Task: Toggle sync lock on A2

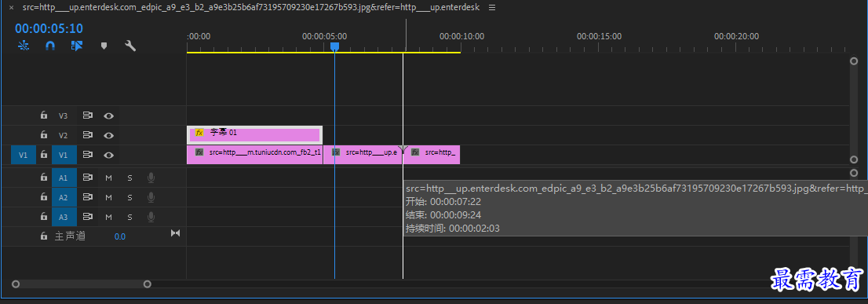Action: click(x=87, y=197)
